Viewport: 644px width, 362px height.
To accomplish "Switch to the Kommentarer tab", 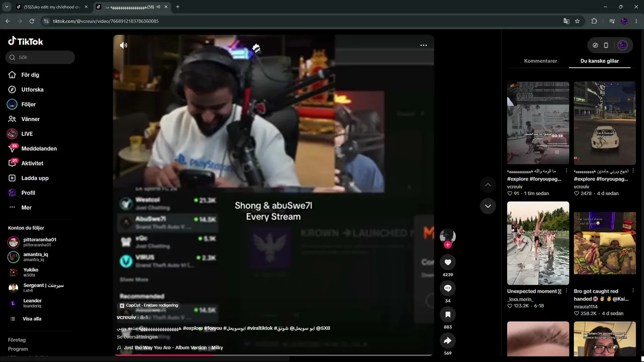I will [x=540, y=61].
